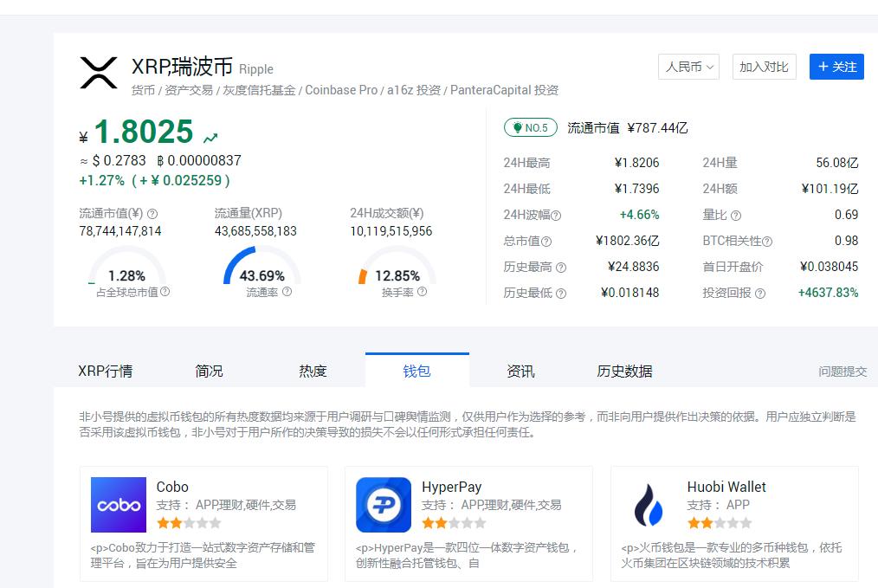The image size is (878, 588).
Task: Click the 关注 follow button
Action: [x=836, y=67]
